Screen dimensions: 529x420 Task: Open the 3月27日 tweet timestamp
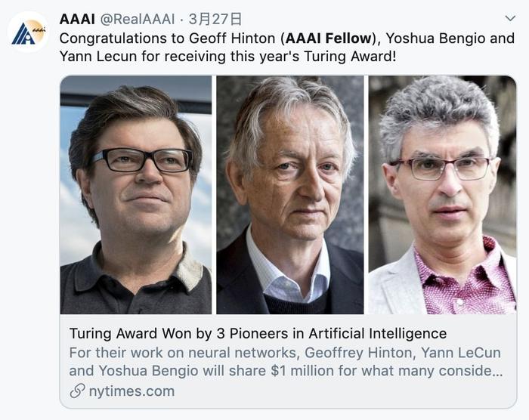click(x=215, y=19)
